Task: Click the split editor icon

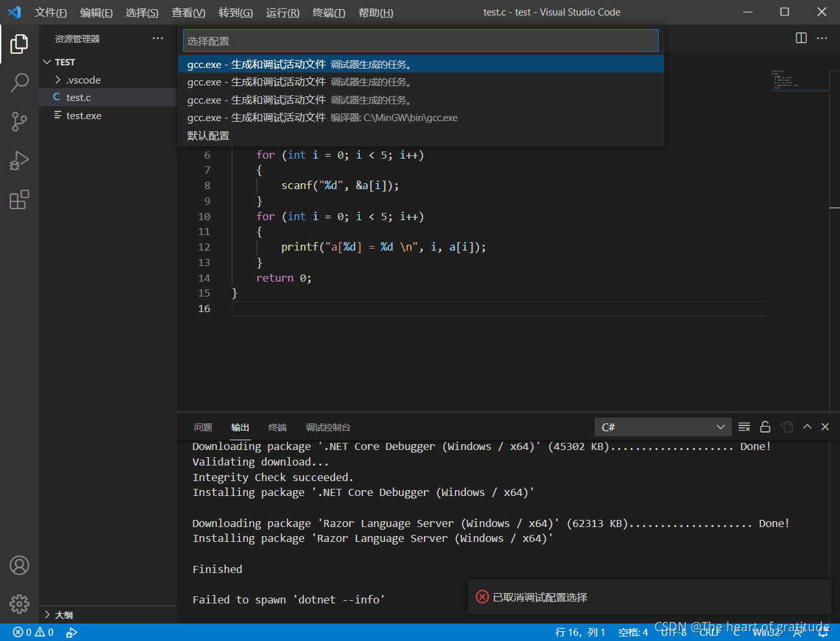Action: tap(801, 38)
